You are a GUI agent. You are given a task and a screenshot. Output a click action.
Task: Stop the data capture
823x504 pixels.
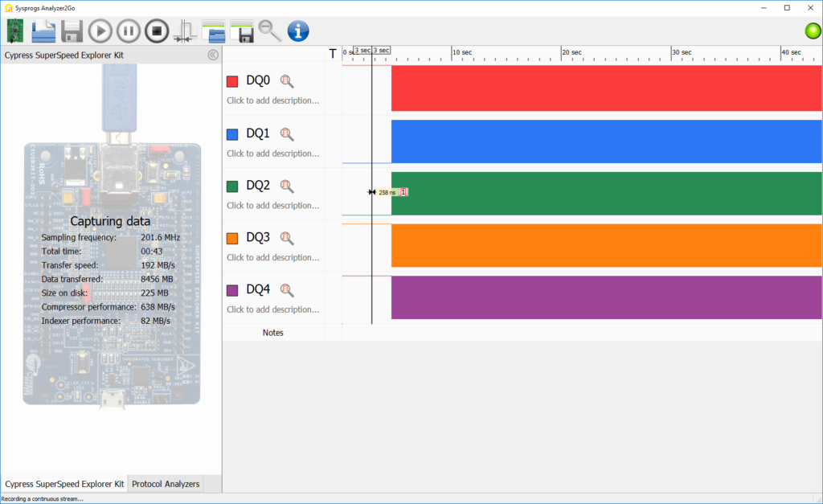click(x=155, y=31)
